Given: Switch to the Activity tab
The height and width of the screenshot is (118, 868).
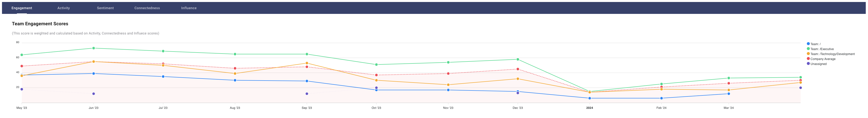Looking at the screenshot, I should pyautogui.click(x=63, y=8).
